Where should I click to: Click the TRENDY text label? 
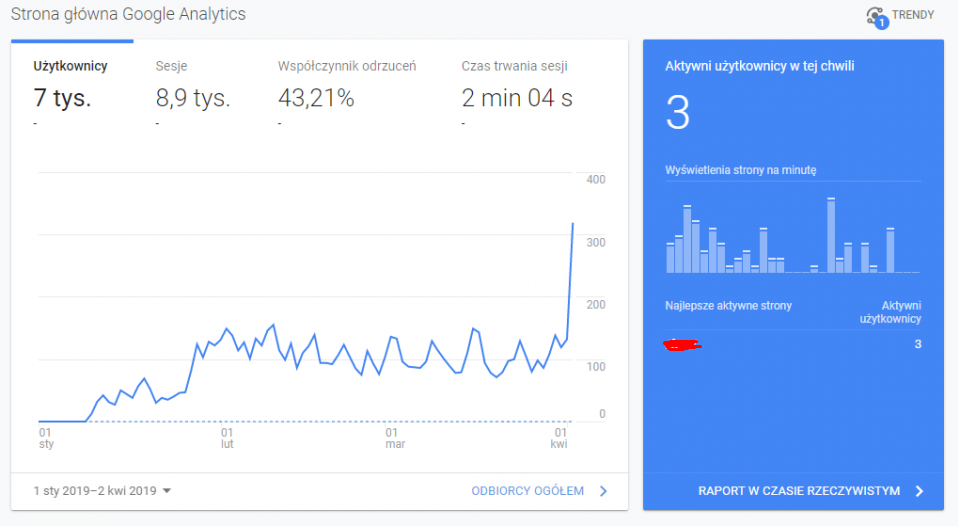point(914,16)
